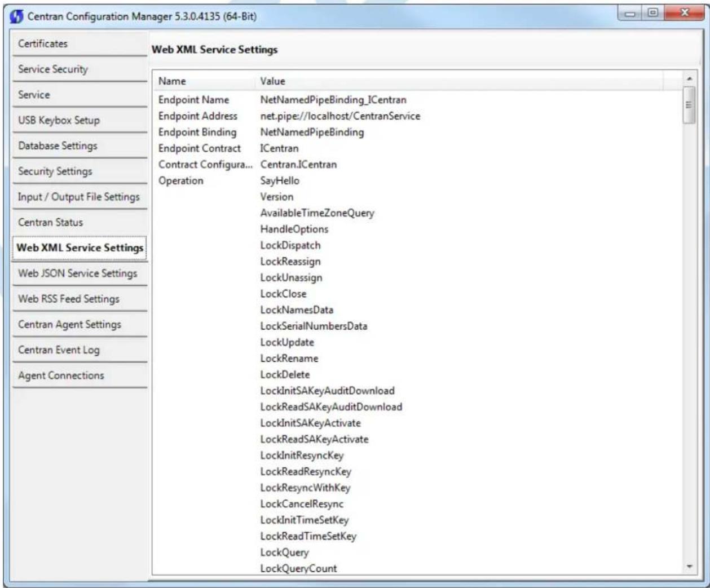Click the Value column header
The image size is (710, 588).
[460, 81]
